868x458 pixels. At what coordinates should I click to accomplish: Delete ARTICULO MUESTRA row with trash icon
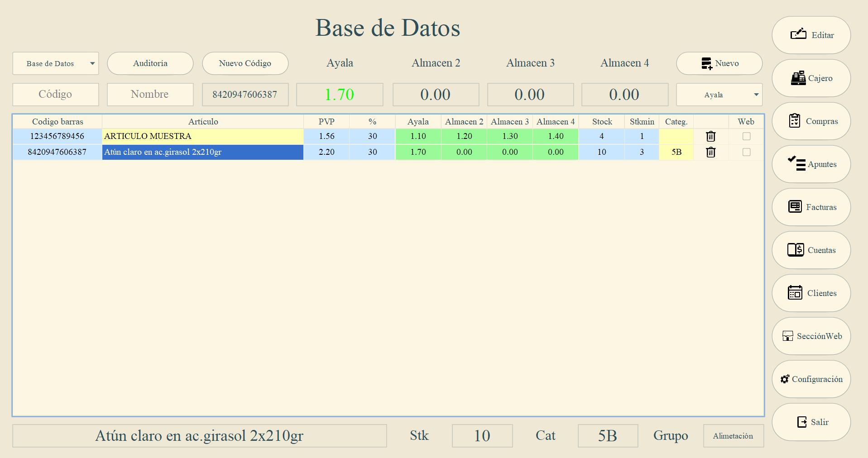pos(711,136)
